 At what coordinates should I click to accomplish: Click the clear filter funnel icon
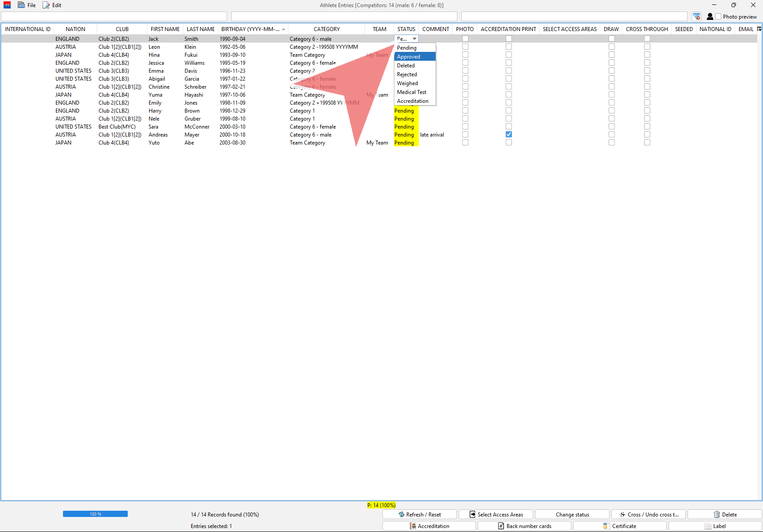click(696, 16)
